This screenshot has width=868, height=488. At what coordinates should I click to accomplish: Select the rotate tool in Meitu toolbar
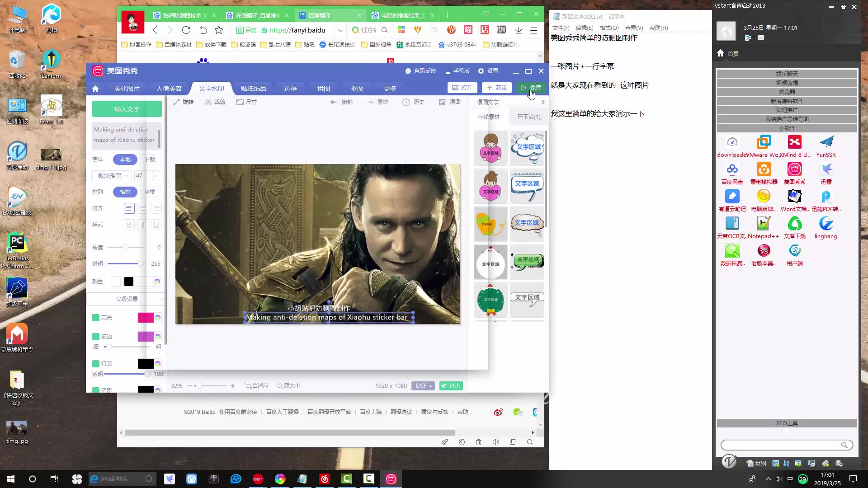183,102
